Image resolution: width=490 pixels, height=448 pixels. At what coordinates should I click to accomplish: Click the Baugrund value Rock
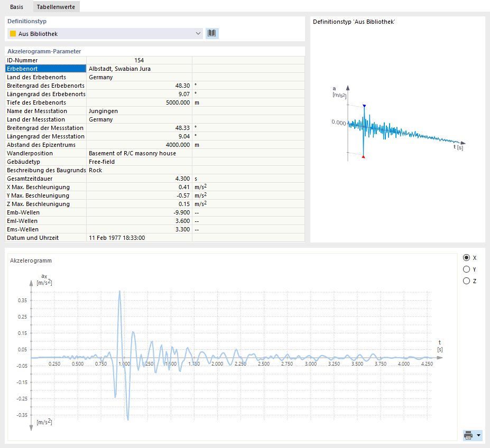pos(96,170)
